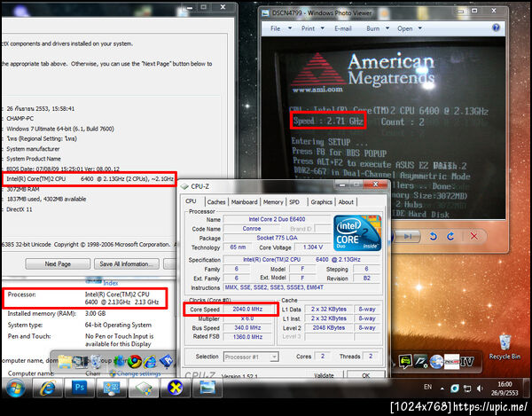Screen dimensions: 532x416
Task: Launch Internet Explorer from the taskbar
Action: (x=48, y=388)
